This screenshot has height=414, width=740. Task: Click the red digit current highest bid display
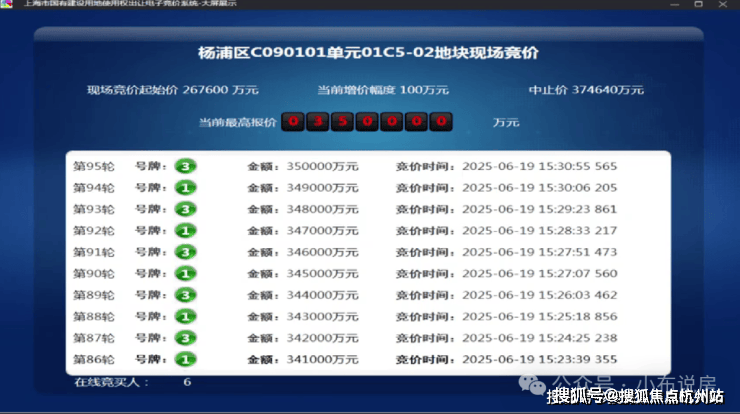368,123
